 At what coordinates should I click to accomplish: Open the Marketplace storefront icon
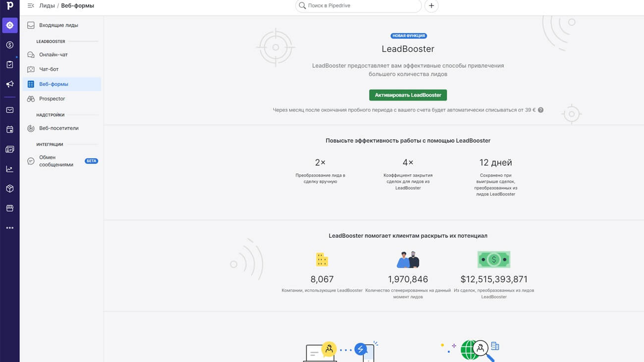pos(9,208)
